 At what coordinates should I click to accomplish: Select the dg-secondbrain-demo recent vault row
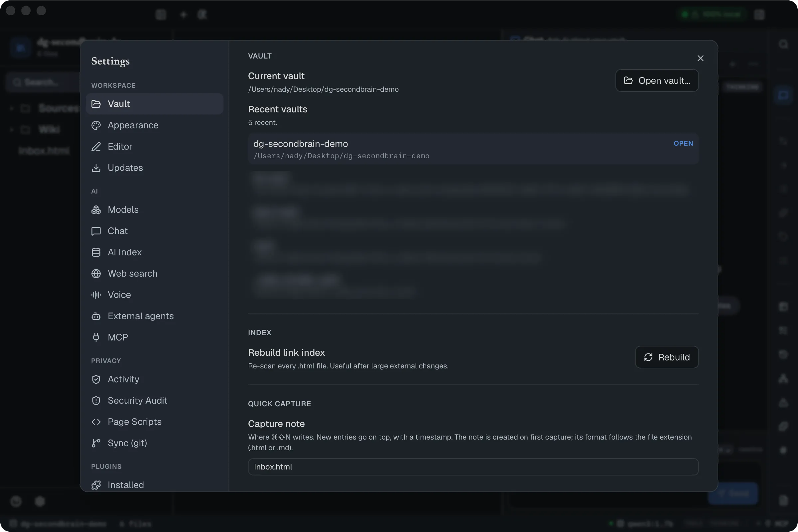(473, 149)
